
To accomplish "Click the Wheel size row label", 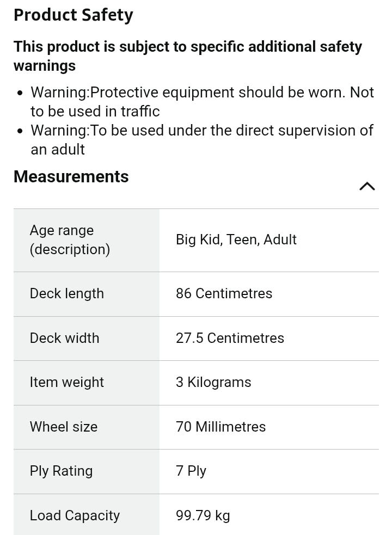I will click(63, 427).
